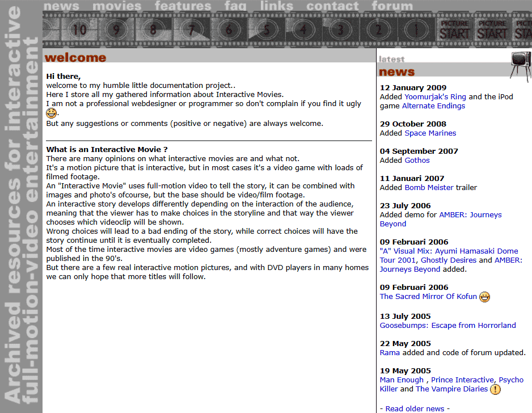Screen dimensions: 532x413
Task: Click the retro television icon
Action: coord(521,65)
